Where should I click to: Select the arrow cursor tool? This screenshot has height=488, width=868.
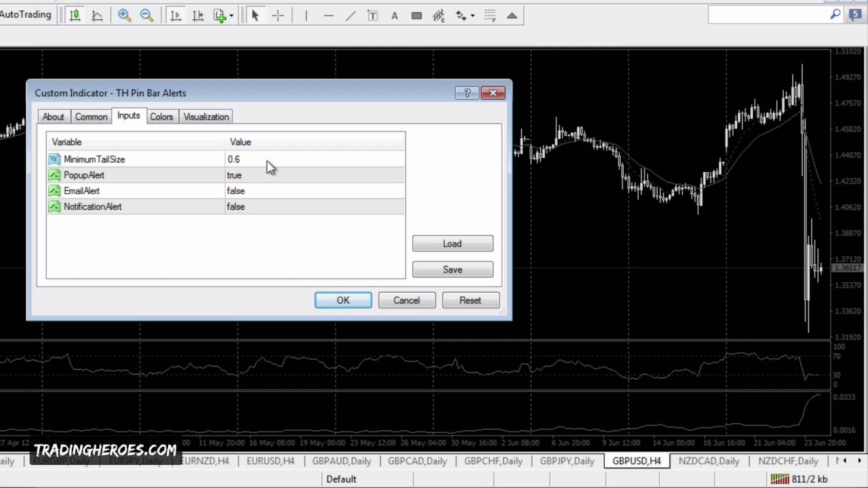pyautogui.click(x=256, y=15)
